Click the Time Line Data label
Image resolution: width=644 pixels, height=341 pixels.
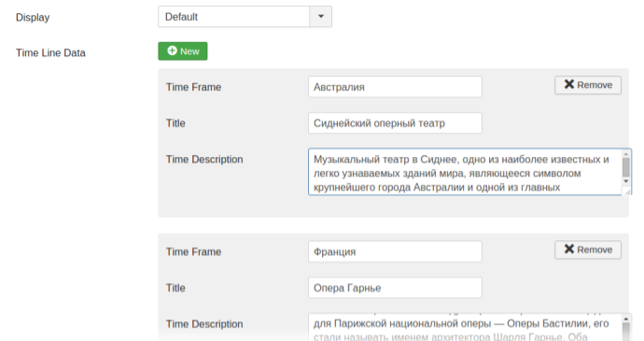coord(50,52)
